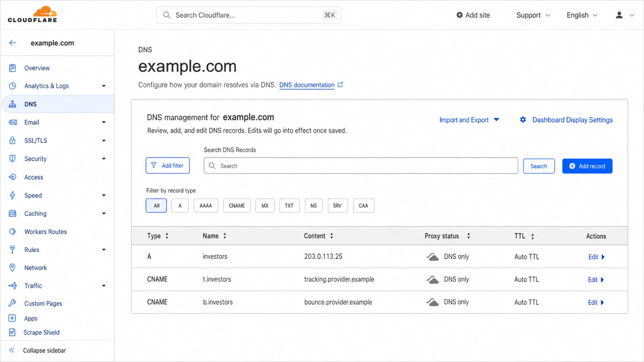Filter records by CNAME type

pos(237,205)
